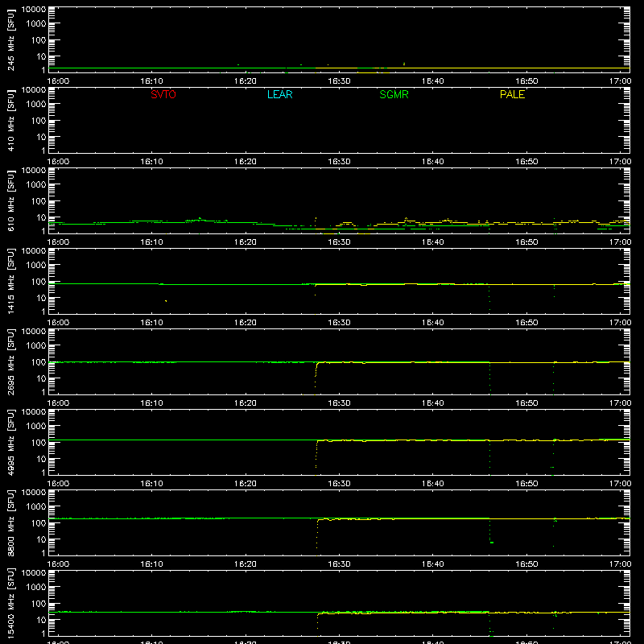The width and height of the screenshot is (644, 644).
Task: Click the 1000 y-axis label on 2695 MHz plot
Action: [36, 345]
